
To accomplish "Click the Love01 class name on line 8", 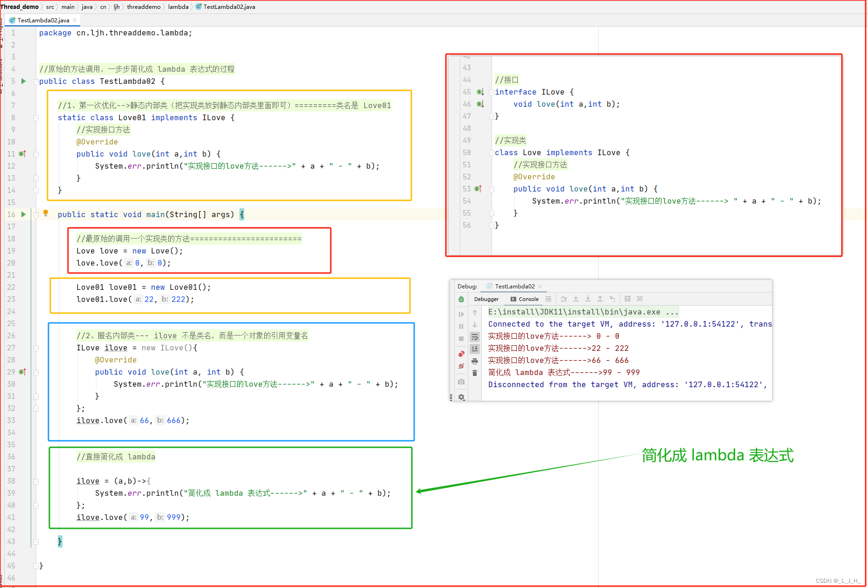I will (132, 117).
